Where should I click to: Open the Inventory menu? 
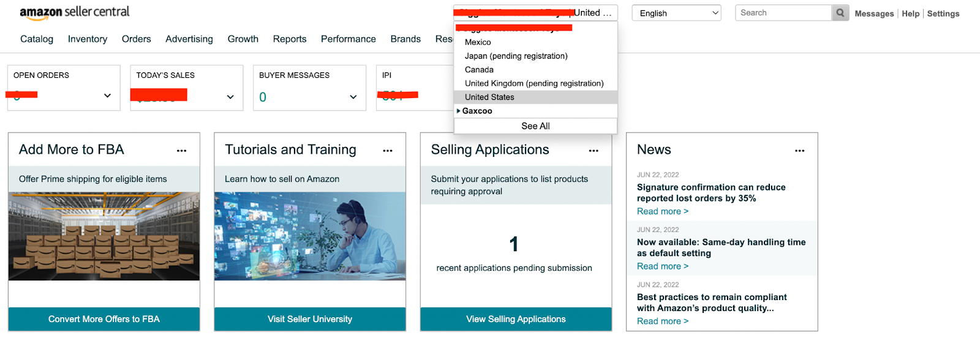click(x=88, y=39)
